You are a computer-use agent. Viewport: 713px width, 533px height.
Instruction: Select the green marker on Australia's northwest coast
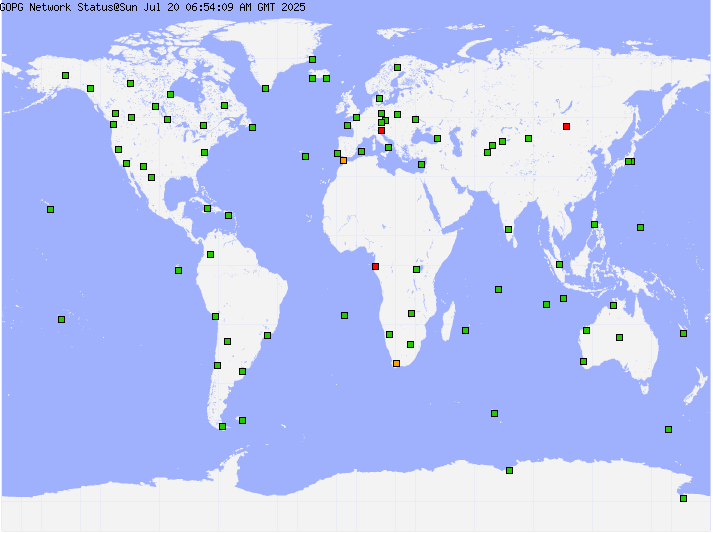click(587, 331)
